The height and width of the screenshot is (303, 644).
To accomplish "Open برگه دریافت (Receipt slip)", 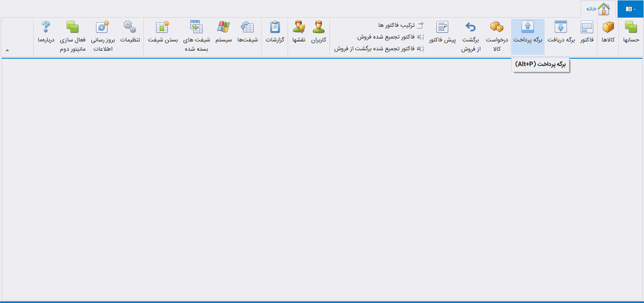I will (561, 36).
